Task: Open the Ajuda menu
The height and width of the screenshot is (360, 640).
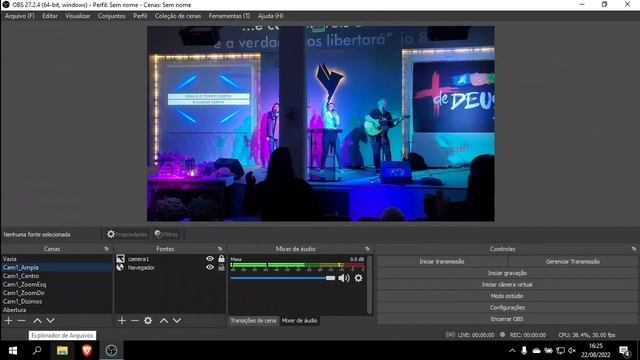Action: [x=270, y=16]
